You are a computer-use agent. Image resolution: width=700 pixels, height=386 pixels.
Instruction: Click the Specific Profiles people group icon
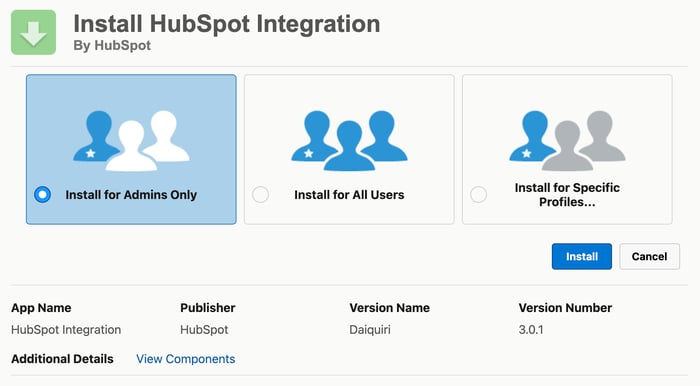567,141
